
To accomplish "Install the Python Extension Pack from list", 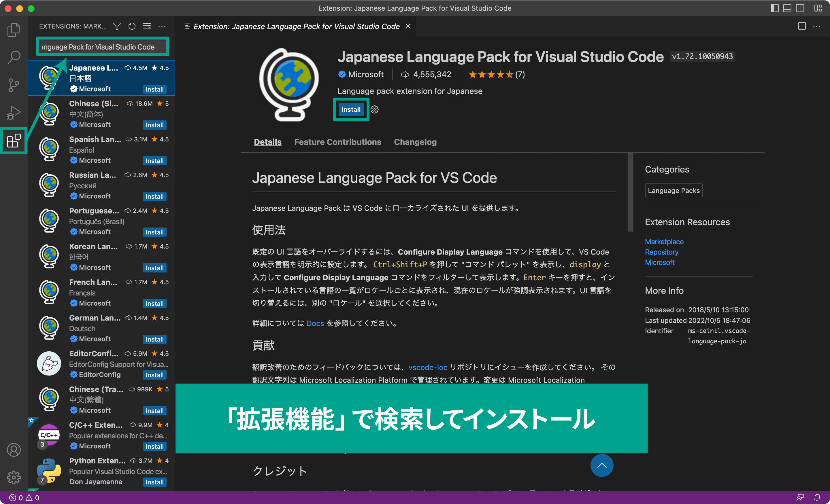I will (154, 482).
